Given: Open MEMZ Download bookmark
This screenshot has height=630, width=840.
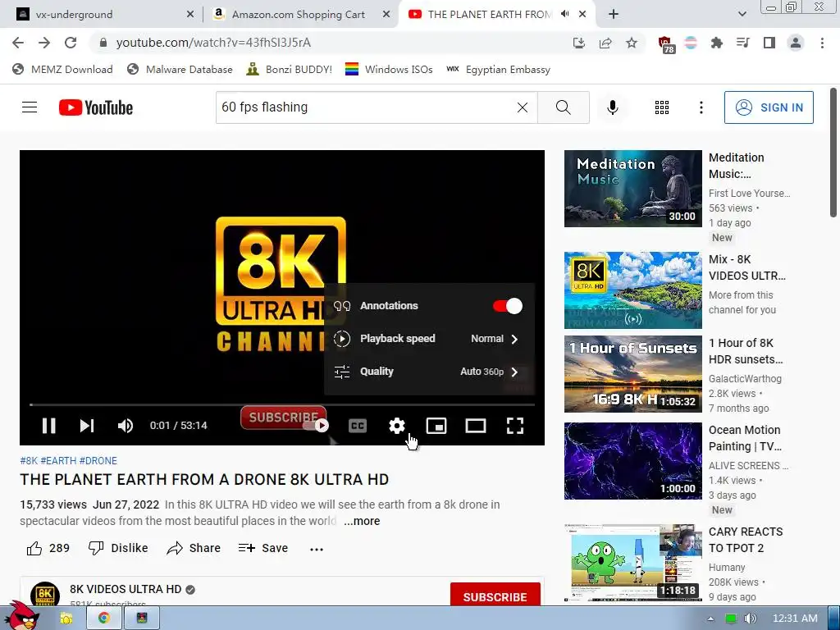Looking at the screenshot, I should pyautogui.click(x=63, y=69).
